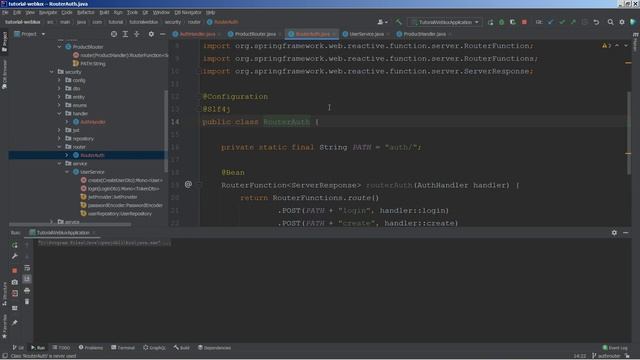Click the git branch widget in status bar
This screenshot has height=360, width=640.
(x=606, y=356)
